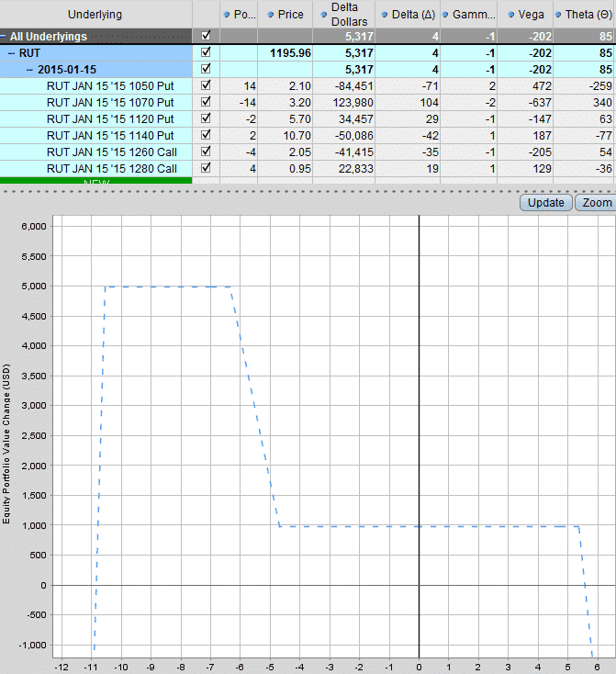Screen dimensions: 616x674
Task: Collapse the 2015-01-15 expiry group
Action: point(29,70)
